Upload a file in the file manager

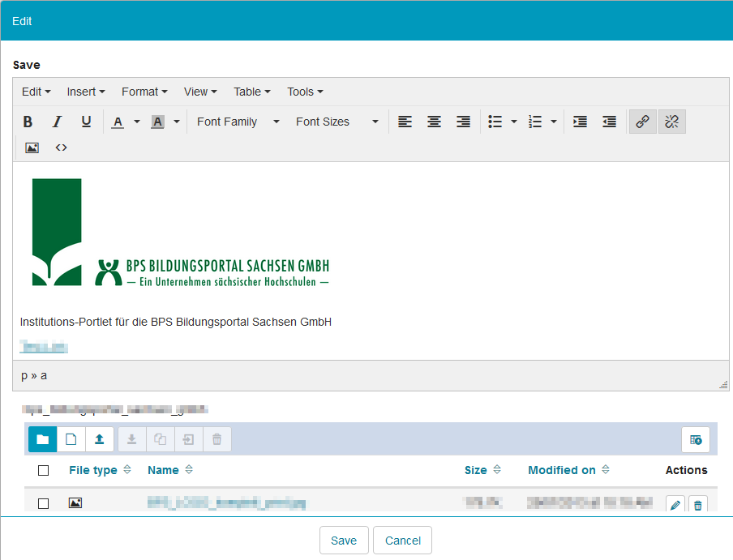99,438
